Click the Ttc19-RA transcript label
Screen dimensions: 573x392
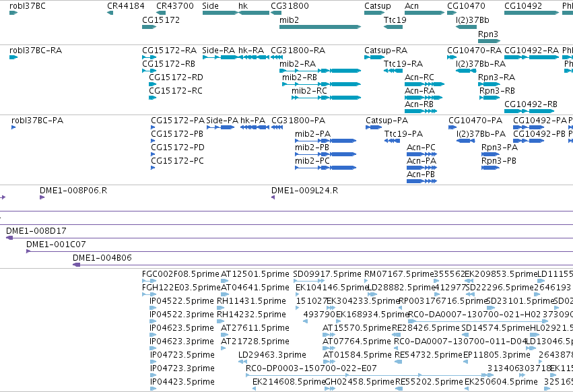click(x=403, y=63)
